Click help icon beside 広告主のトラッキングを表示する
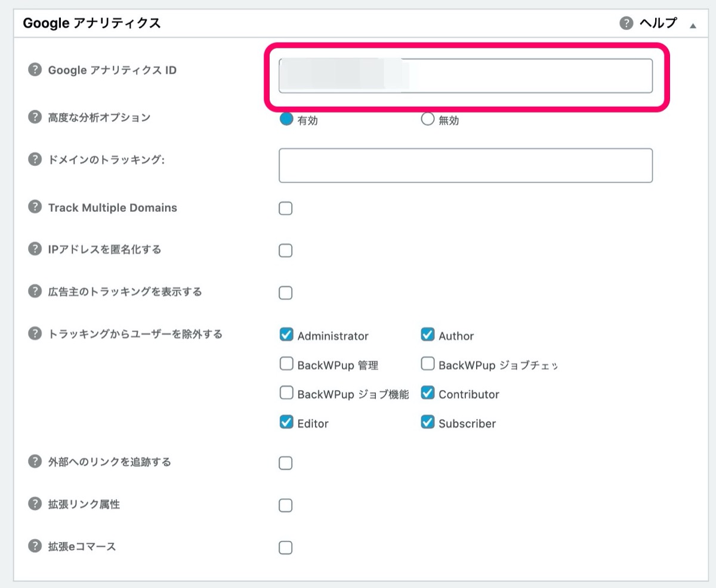This screenshot has height=588, width=716. point(35,292)
